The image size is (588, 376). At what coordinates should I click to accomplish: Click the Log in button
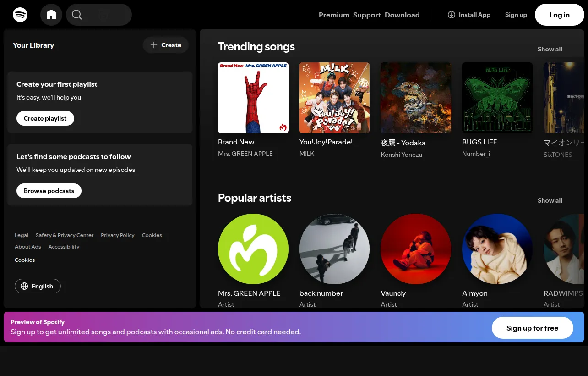pos(560,15)
